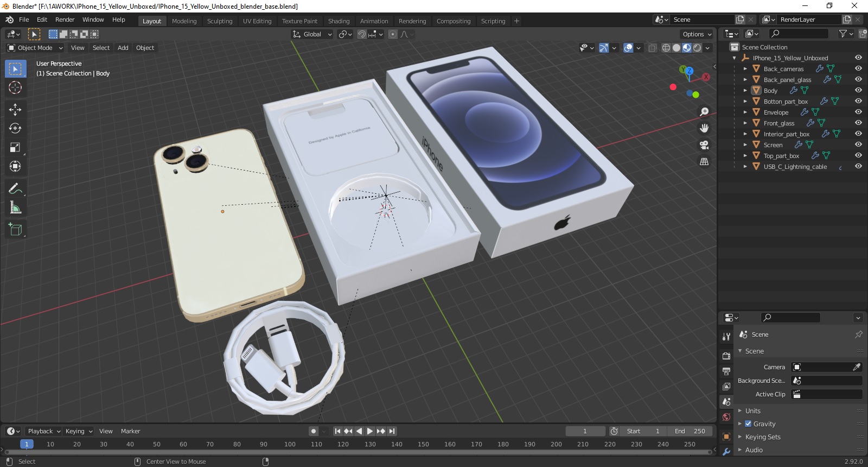Hide the Back_cameras object
Image resolution: width=868 pixels, height=467 pixels.
pyautogui.click(x=858, y=68)
